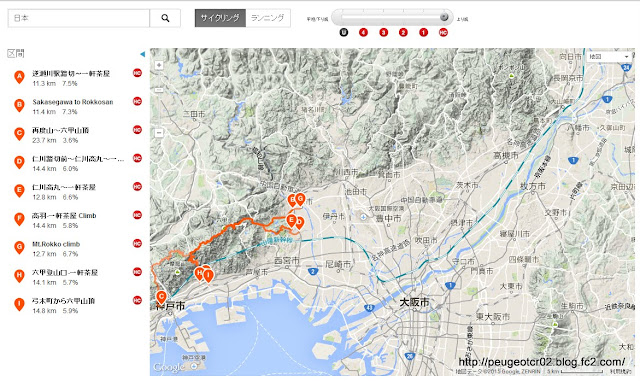Open segment A marker in the list
Image resolution: width=640 pixels, height=381 pixels.
click(x=19, y=77)
